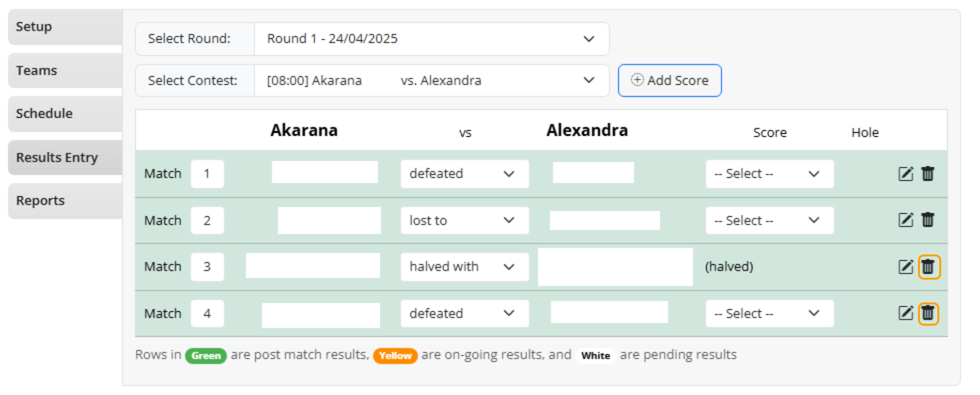This screenshot has width=980, height=395.
Task: Click the edit icon for Match 1
Action: click(905, 174)
